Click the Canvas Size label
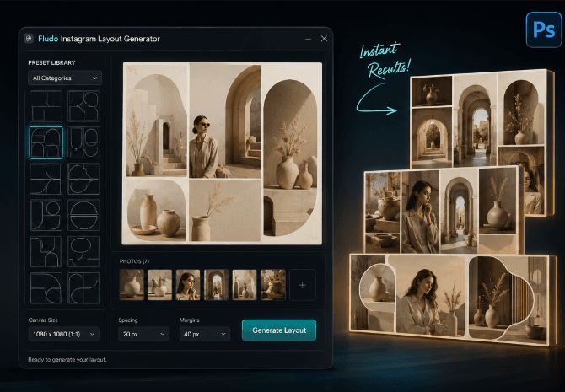This screenshot has height=392, width=565. coord(43,320)
